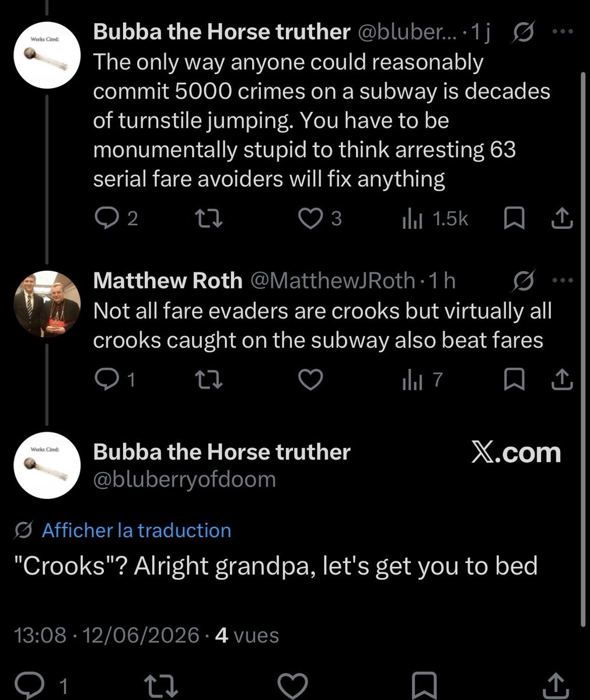Click the Afficher la traduction link
The image size is (590, 700).
click(x=137, y=530)
